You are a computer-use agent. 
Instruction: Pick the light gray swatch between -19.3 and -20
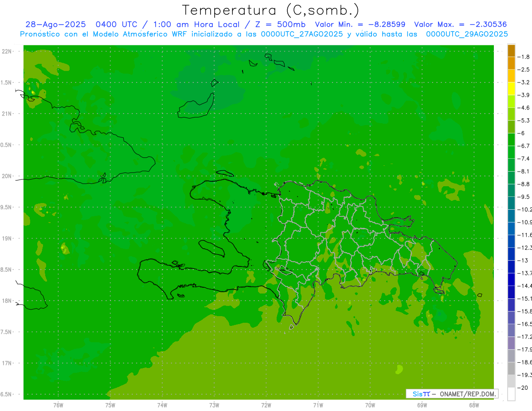(x=511, y=381)
